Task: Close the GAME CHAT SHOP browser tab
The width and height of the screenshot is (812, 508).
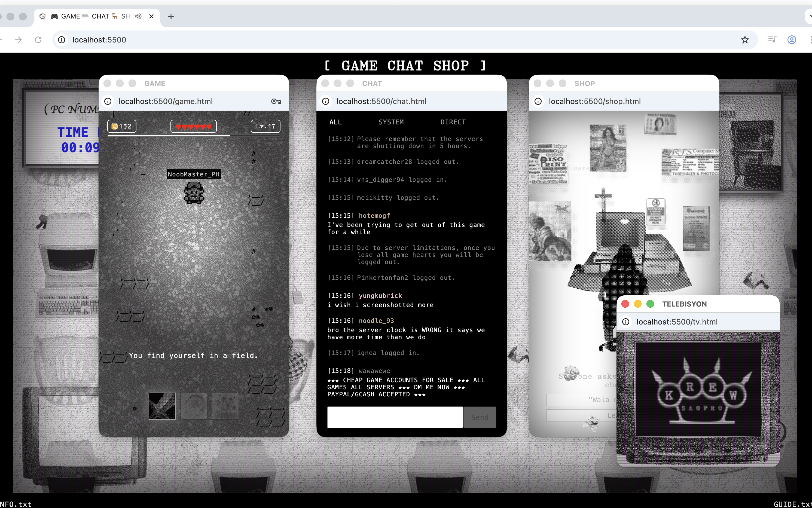Action: [151, 16]
